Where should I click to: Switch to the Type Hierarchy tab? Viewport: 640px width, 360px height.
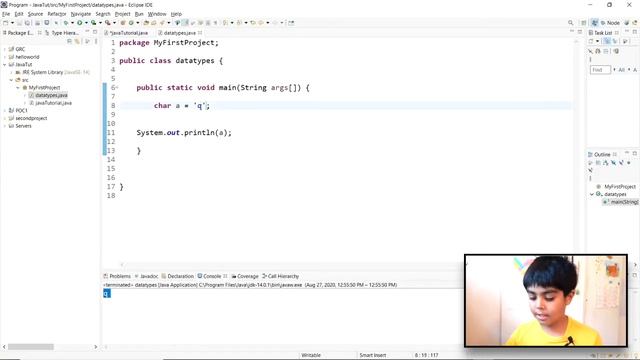point(62,33)
